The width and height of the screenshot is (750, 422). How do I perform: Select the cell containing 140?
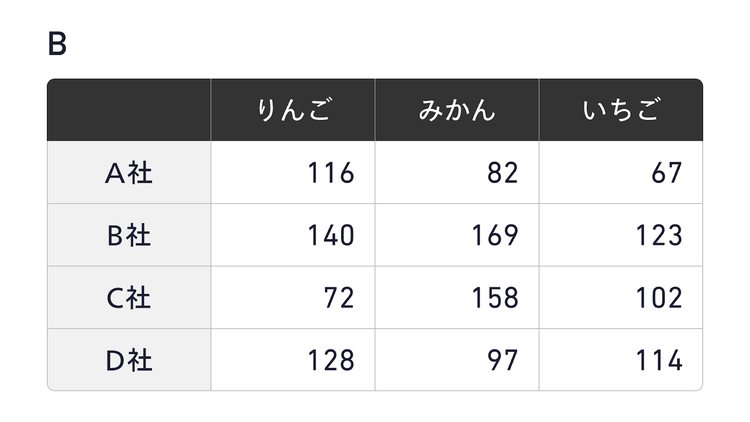point(293,235)
